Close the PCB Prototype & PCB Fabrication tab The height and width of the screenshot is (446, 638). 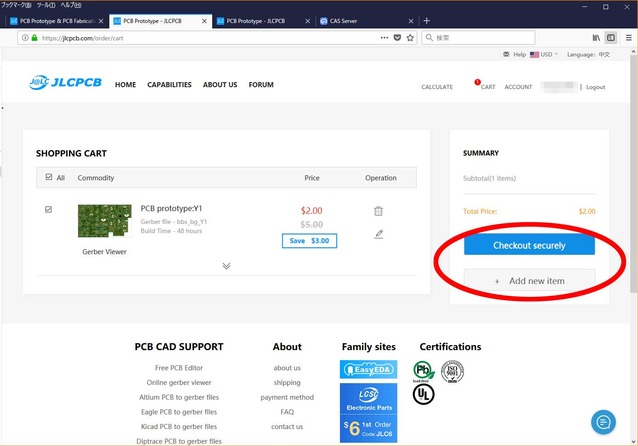click(x=101, y=21)
